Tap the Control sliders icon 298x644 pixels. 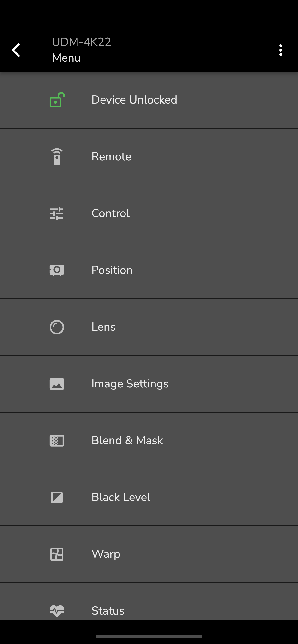(57, 213)
